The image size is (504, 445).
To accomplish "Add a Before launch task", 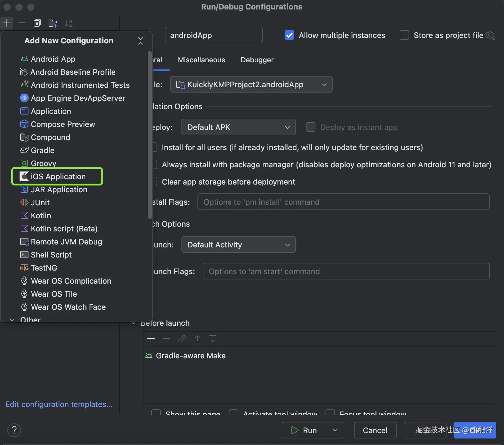I will (x=151, y=339).
